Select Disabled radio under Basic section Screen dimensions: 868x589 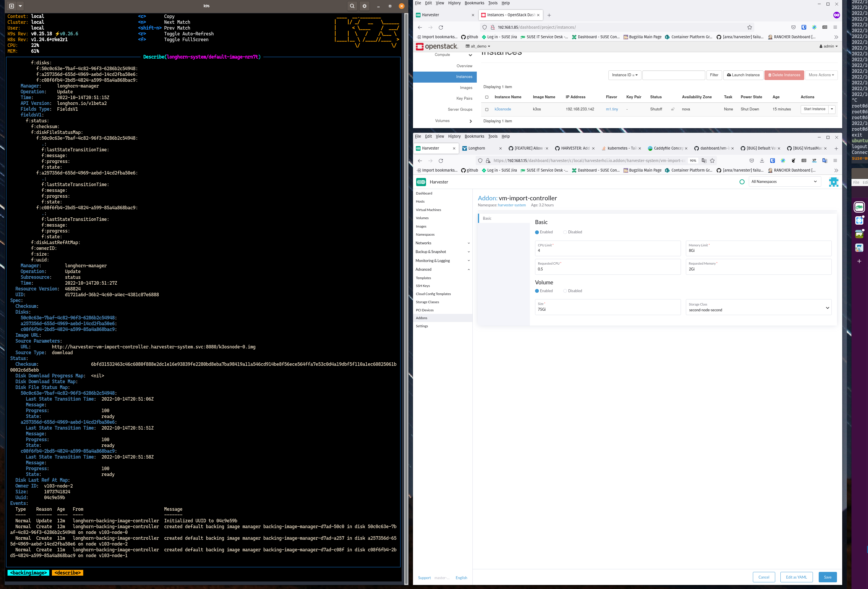tap(565, 232)
